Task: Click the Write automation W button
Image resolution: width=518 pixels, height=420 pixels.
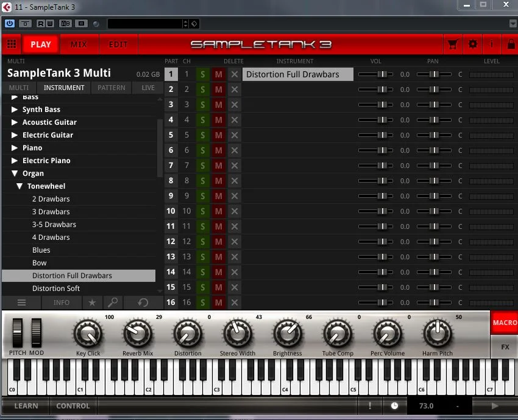Action: [x=50, y=23]
